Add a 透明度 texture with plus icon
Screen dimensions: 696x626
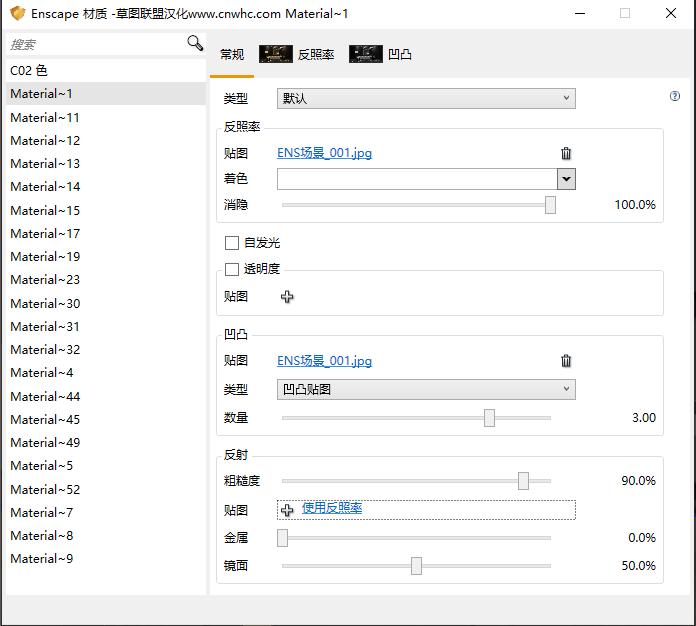click(x=287, y=297)
